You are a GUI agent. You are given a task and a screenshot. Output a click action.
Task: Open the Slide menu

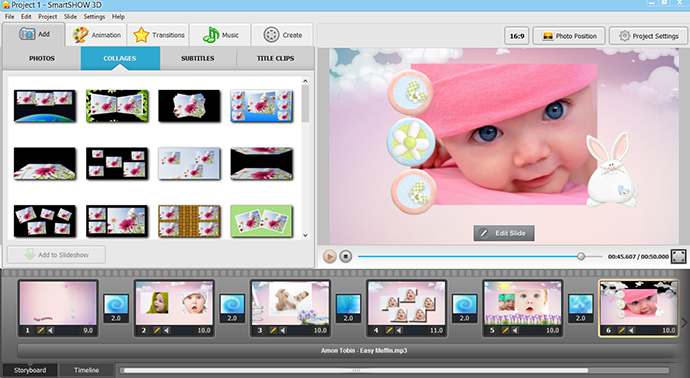point(70,17)
